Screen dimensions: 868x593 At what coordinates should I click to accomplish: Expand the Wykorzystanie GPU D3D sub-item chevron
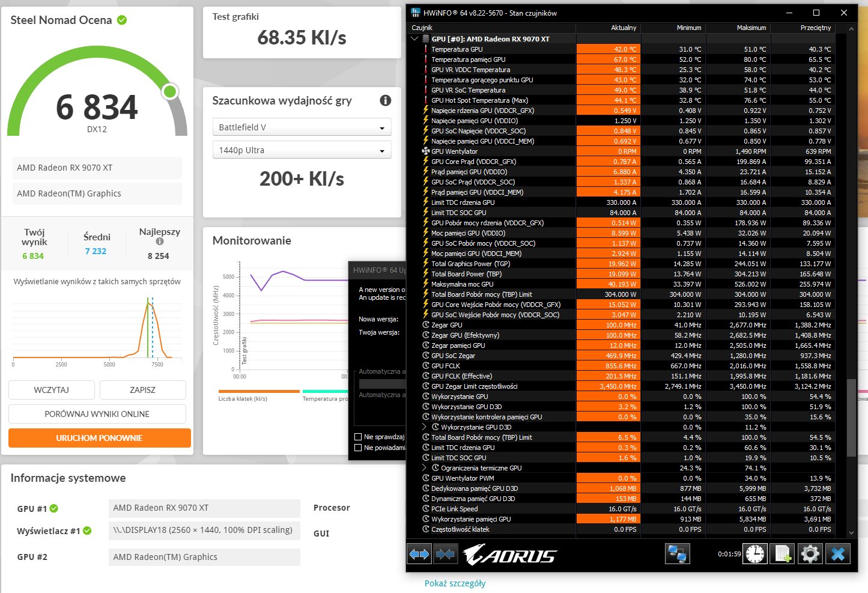424,427
